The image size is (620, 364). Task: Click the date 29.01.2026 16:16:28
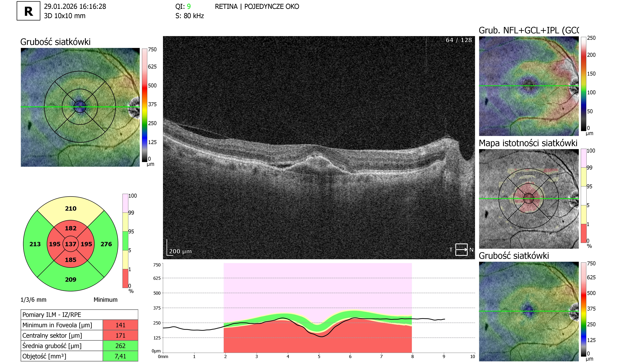click(x=75, y=6)
